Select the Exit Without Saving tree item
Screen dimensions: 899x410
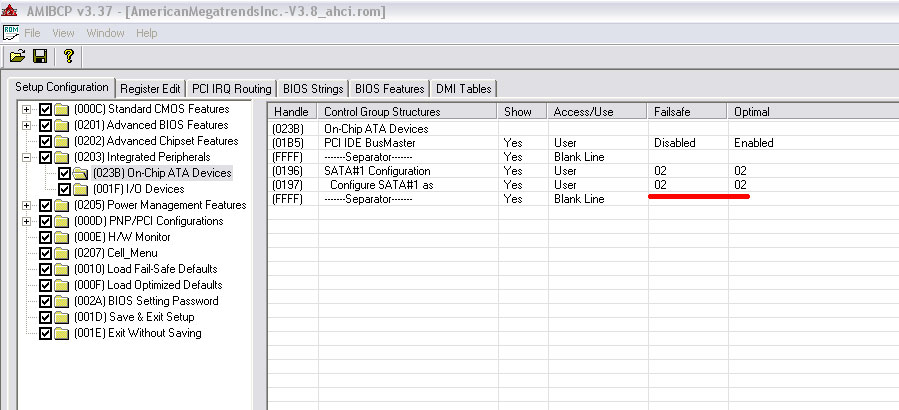(137, 333)
